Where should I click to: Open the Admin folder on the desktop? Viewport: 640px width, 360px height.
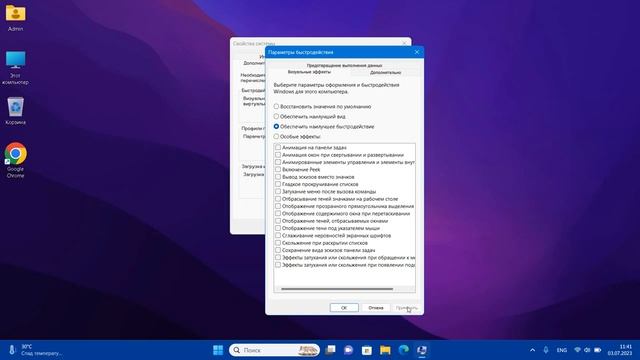point(16,18)
